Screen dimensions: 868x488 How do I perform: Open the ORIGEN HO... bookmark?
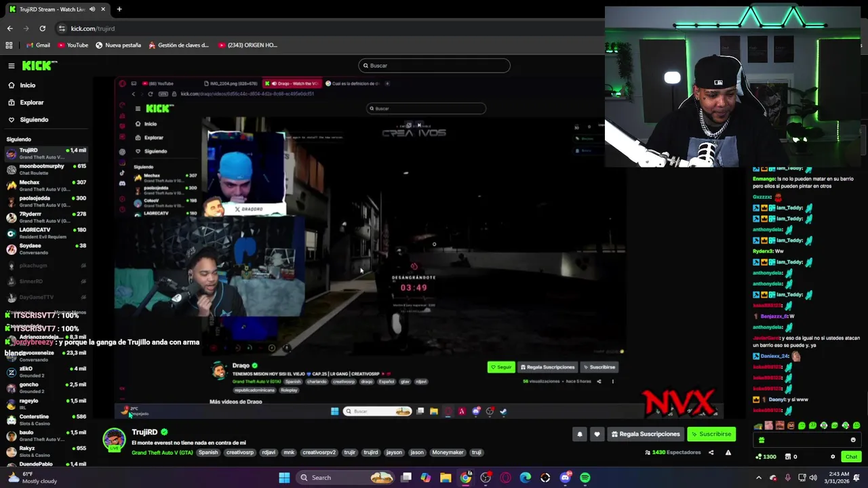pyautogui.click(x=248, y=45)
